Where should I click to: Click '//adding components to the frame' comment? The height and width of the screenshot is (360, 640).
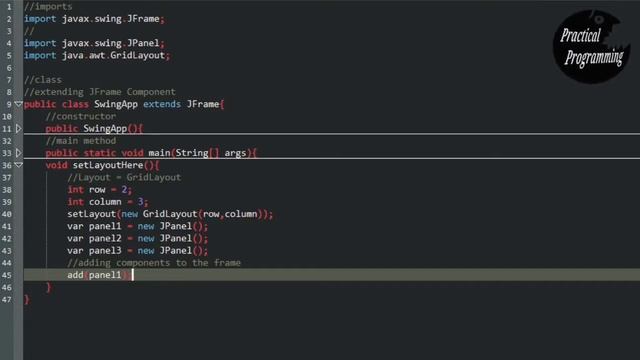(x=154, y=263)
